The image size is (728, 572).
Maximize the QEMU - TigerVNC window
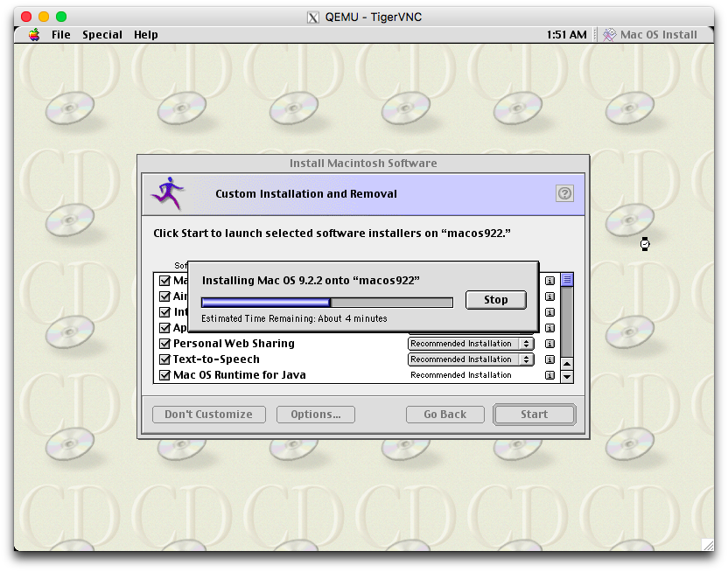tap(61, 17)
